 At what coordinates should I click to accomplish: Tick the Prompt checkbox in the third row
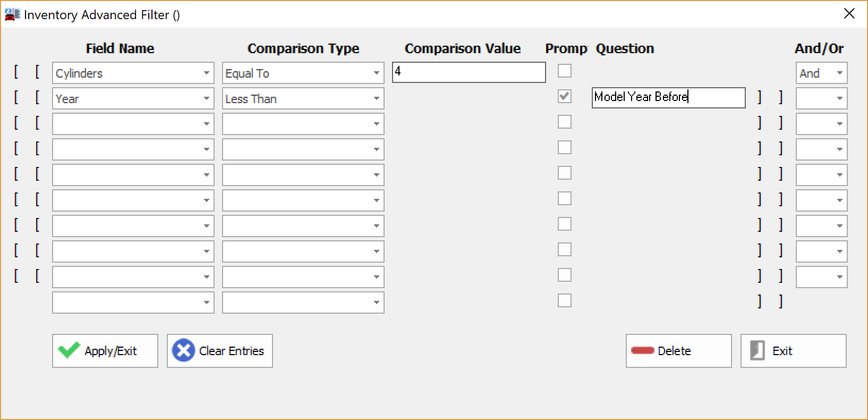tap(565, 122)
